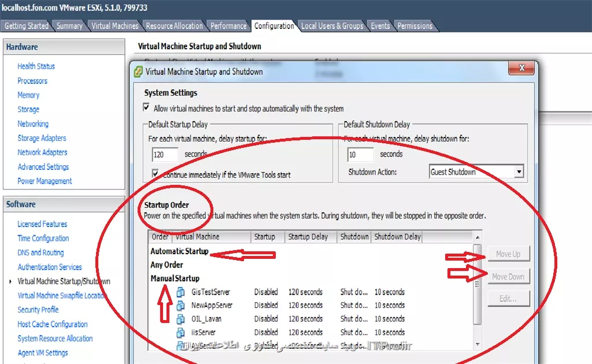Image resolution: width=592 pixels, height=364 pixels.
Task: Open the Virtual Machines tab
Action: point(115,26)
